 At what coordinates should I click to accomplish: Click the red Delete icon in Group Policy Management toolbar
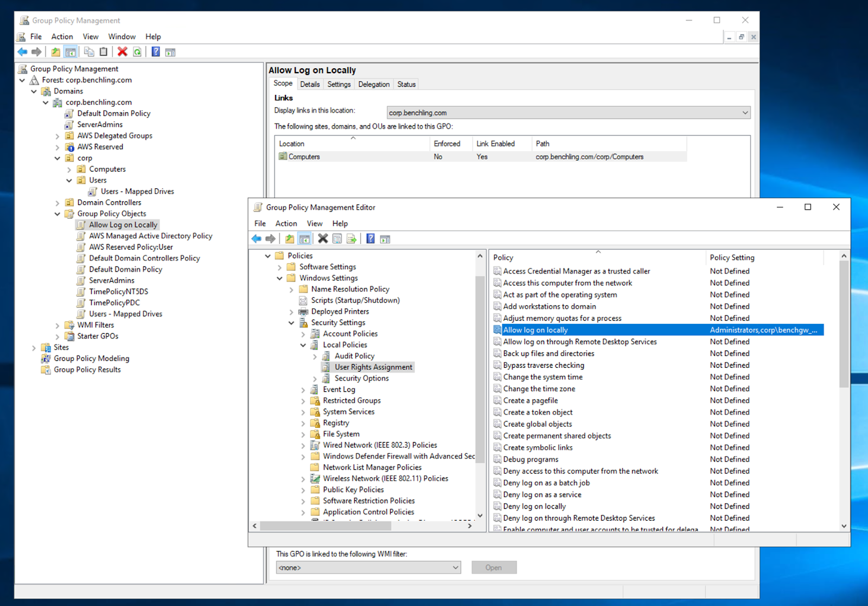point(123,52)
